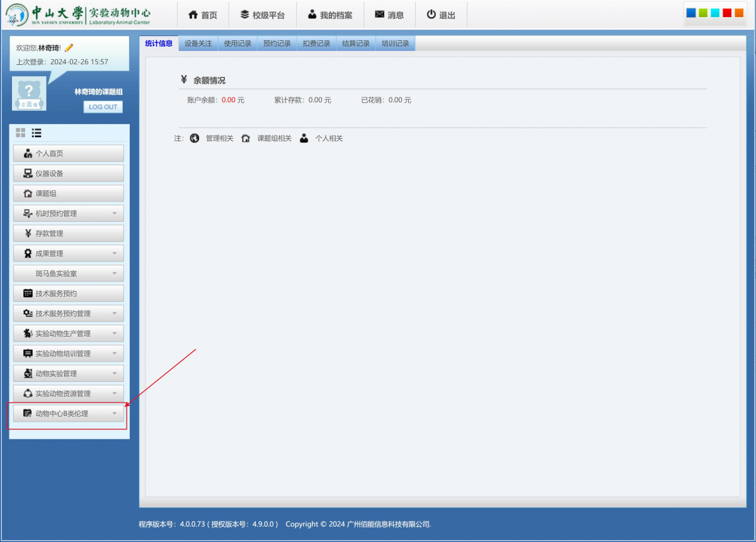Image resolution: width=756 pixels, height=542 pixels.
Task: Click the pencil edit icon beside username
Action: click(x=69, y=48)
